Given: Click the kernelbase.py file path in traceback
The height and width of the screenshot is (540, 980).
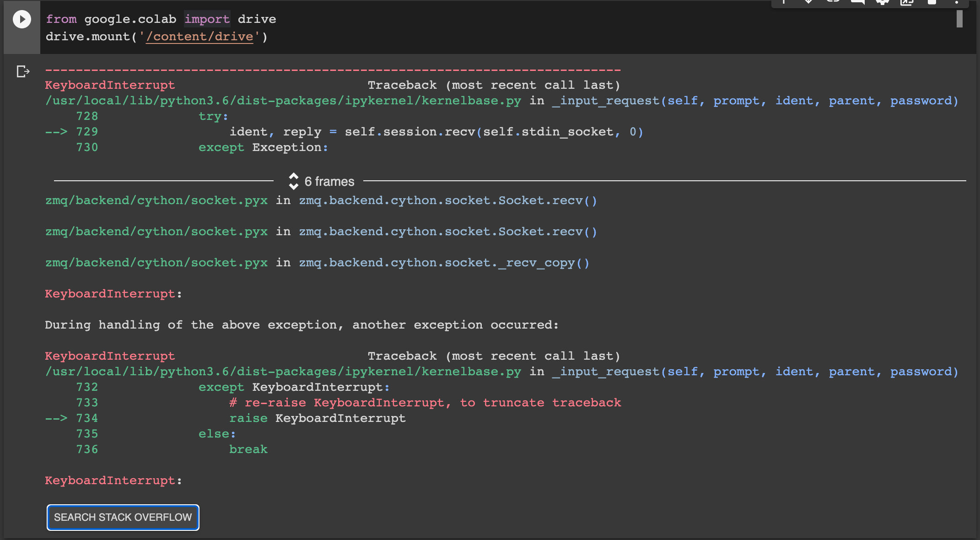Looking at the screenshot, I should 283,100.
